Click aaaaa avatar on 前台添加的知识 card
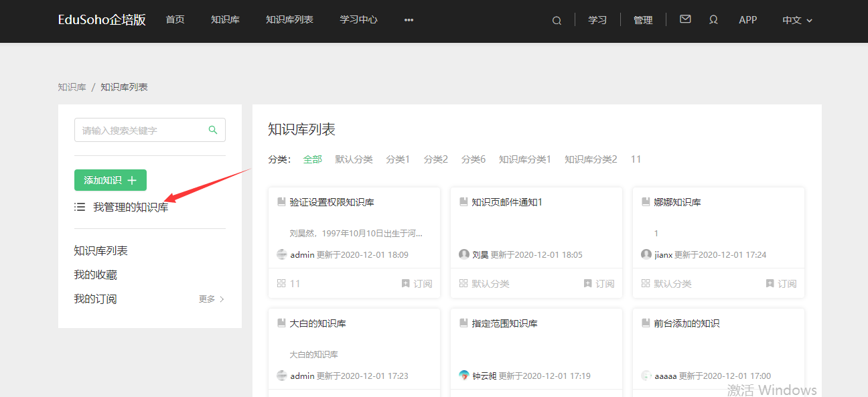Viewport: 868px width, 397px height. (x=646, y=376)
